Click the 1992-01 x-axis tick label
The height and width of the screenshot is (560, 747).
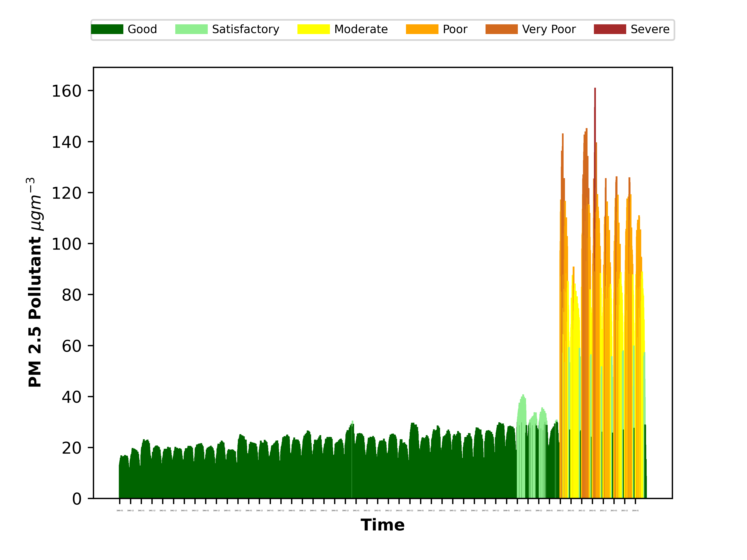(x=378, y=511)
